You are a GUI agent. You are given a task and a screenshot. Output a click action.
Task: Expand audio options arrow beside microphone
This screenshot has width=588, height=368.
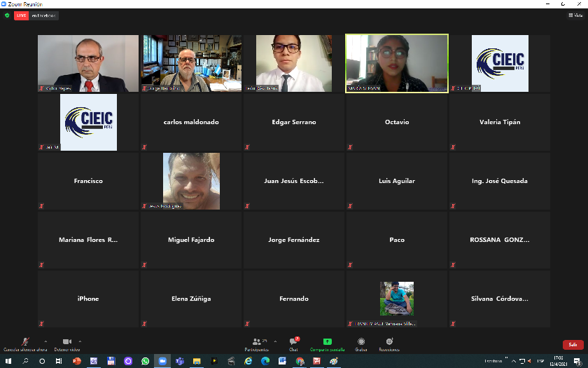[x=45, y=341]
